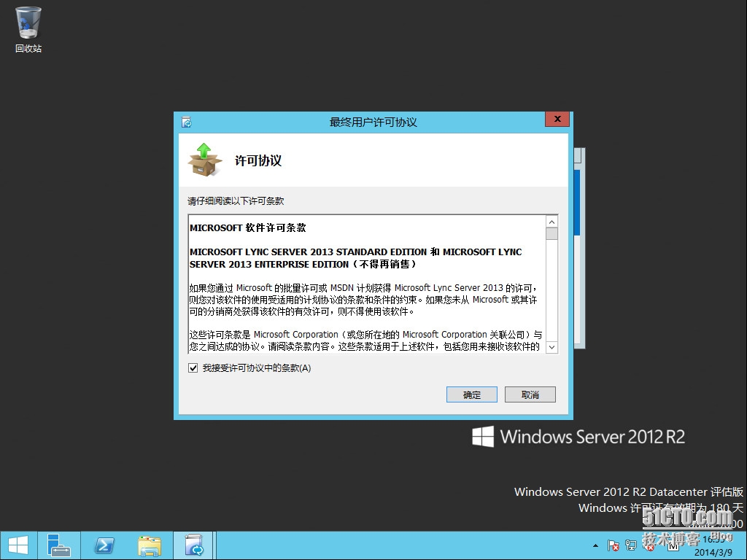747x560 pixels.
Task: Open File Explorer from the taskbar
Action: pyautogui.click(x=150, y=545)
